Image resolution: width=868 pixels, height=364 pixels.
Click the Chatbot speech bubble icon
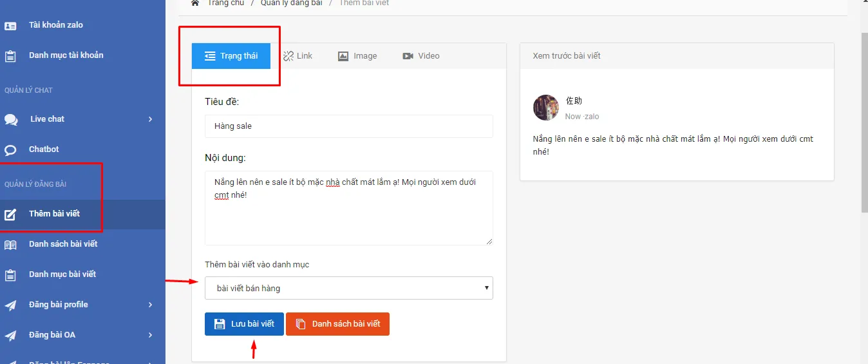tap(10, 150)
